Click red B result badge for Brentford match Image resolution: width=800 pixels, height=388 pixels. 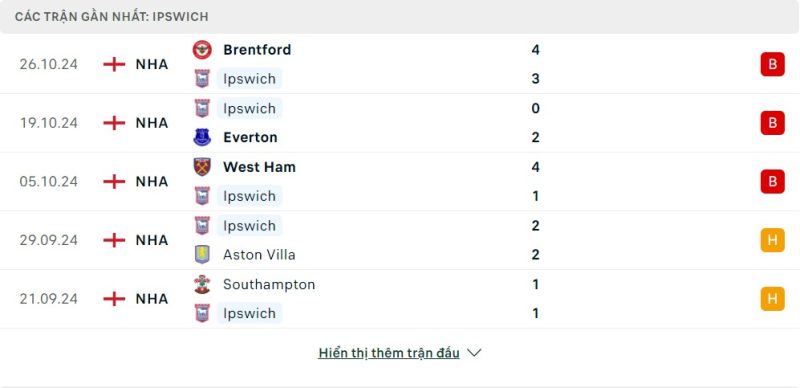[x=772, y=64]
